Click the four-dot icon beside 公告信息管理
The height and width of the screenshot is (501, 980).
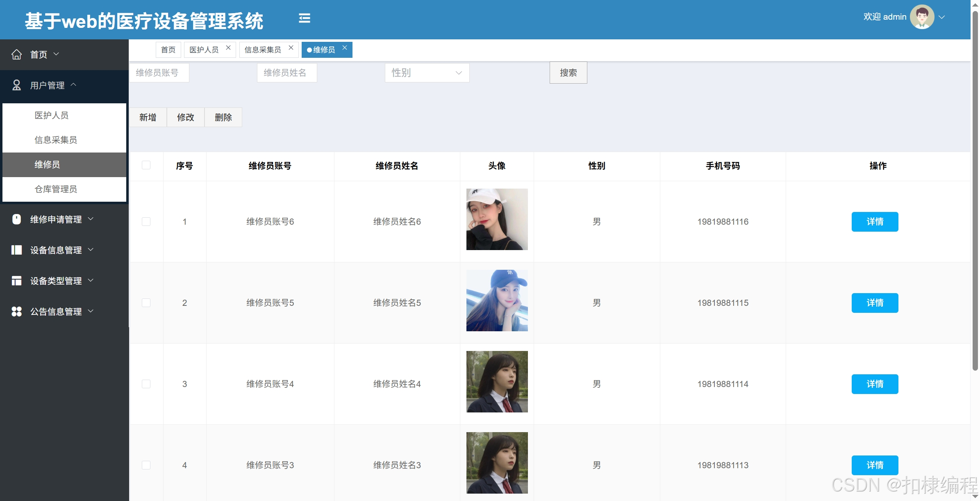coord(16,312)
